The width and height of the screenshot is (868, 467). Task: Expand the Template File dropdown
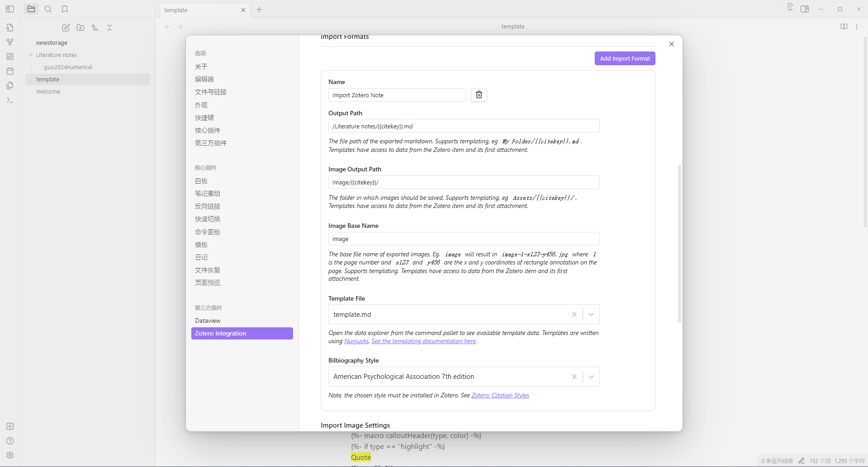click(x=591, y=314)
